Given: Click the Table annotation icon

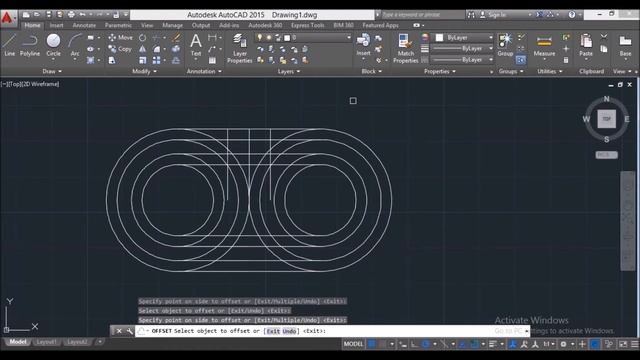Looking at the screenshot, I should pyautogui.click(x=212, y=60).
